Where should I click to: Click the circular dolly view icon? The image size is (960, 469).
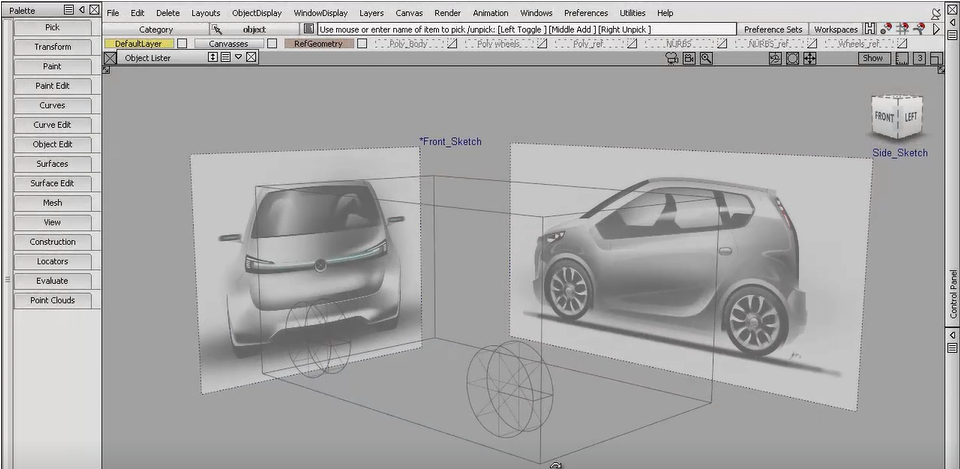(x=792, y=59)
